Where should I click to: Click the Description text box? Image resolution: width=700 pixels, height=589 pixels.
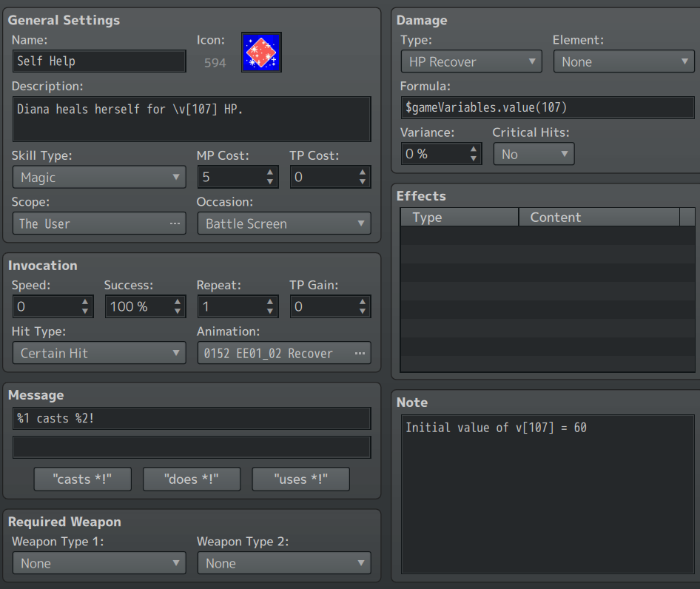coord(192,119)
